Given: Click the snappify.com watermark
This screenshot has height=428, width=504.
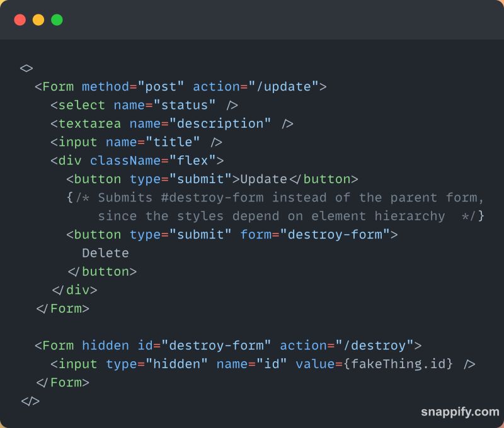Looking at the screenshot, I should pyautogui.click(x=460, y=412).
